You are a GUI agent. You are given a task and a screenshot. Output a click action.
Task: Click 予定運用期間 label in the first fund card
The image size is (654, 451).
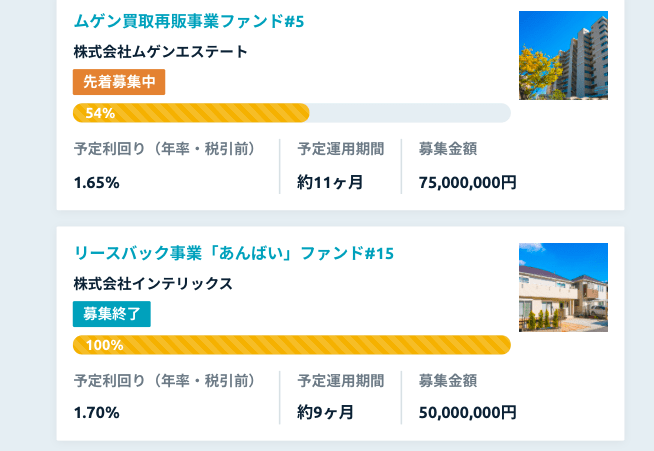pyautogui.click(x=341, y=149)
